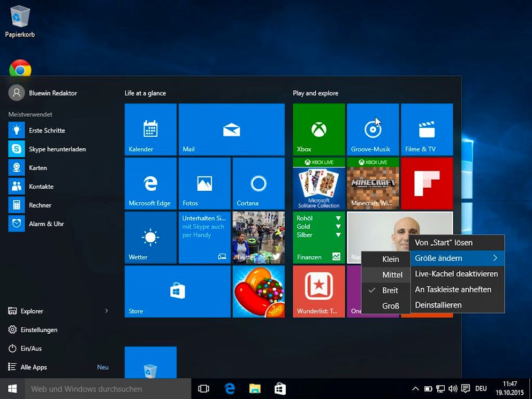Click the battery tray icon
This screenshot has height=399, width=532.
pos(428,389)
